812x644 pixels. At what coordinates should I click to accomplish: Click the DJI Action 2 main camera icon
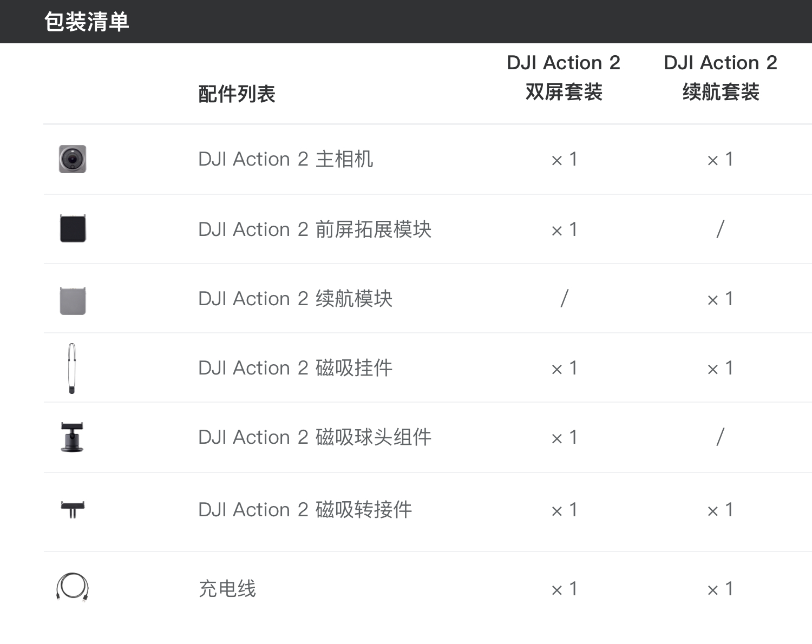(x=73, y=159)
